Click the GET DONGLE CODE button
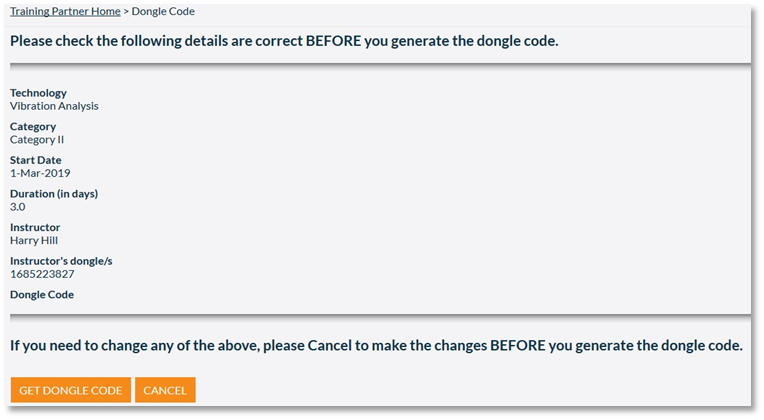 click(71, 390)
